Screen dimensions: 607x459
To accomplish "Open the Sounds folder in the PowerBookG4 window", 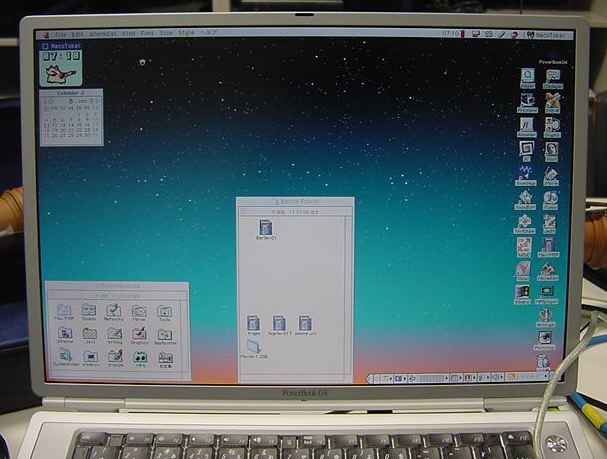I will coord(89,312).
